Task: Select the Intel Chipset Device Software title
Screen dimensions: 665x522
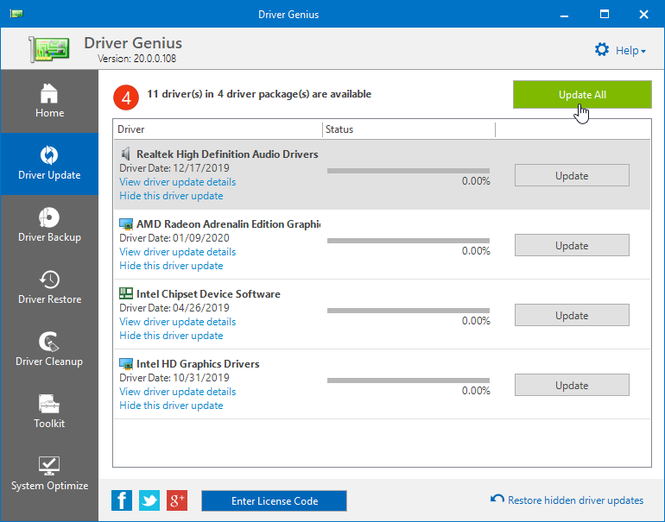Action: coord(208,294)
